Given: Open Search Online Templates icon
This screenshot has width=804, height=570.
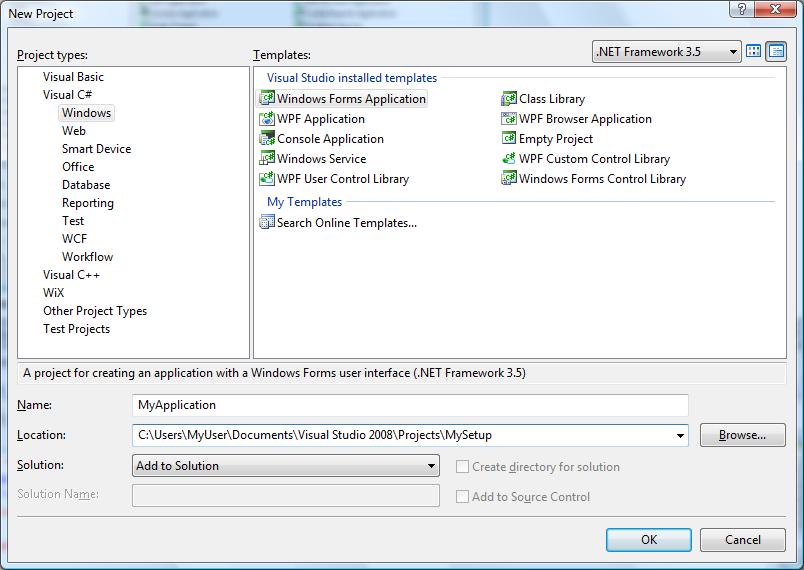Looking at the screenshot, I should click(267, 223).
